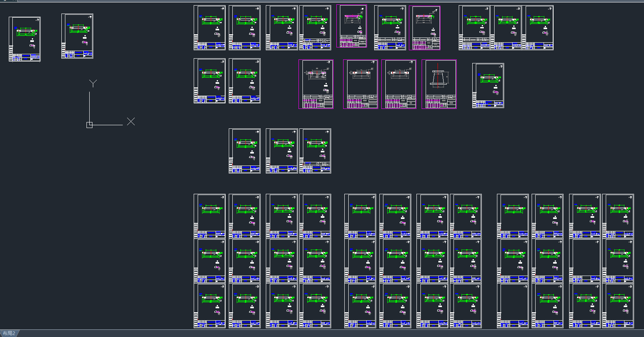Viewport: 644px width, 337px height.
Task: Select the first magenta-bordered sheet in top row
Action: (x=351, y=26)
